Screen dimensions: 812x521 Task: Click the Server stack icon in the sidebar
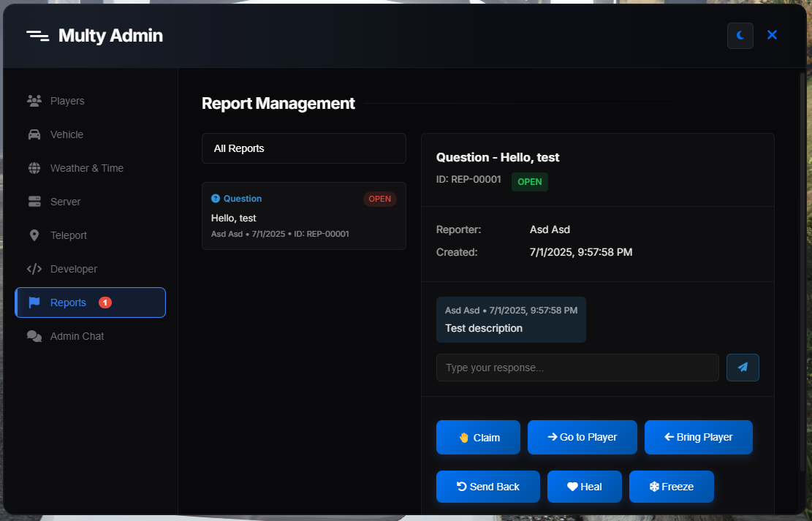tap(34, 202)
